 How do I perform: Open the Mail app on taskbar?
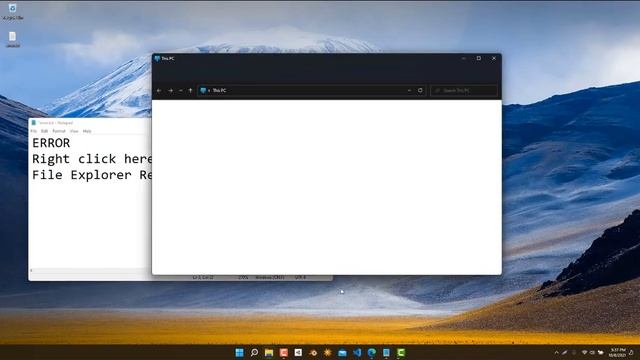click(x=342, y=352)
